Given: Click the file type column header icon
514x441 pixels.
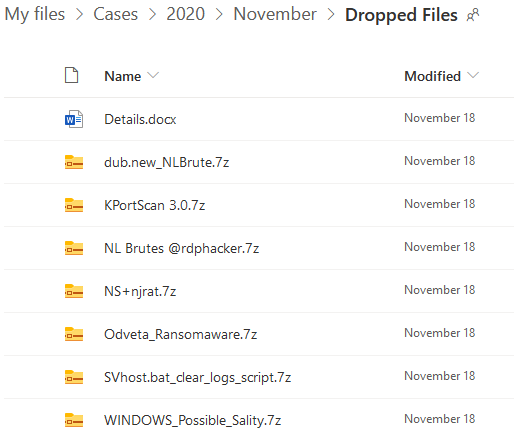Looking at the screenshot, I should 71,75.
